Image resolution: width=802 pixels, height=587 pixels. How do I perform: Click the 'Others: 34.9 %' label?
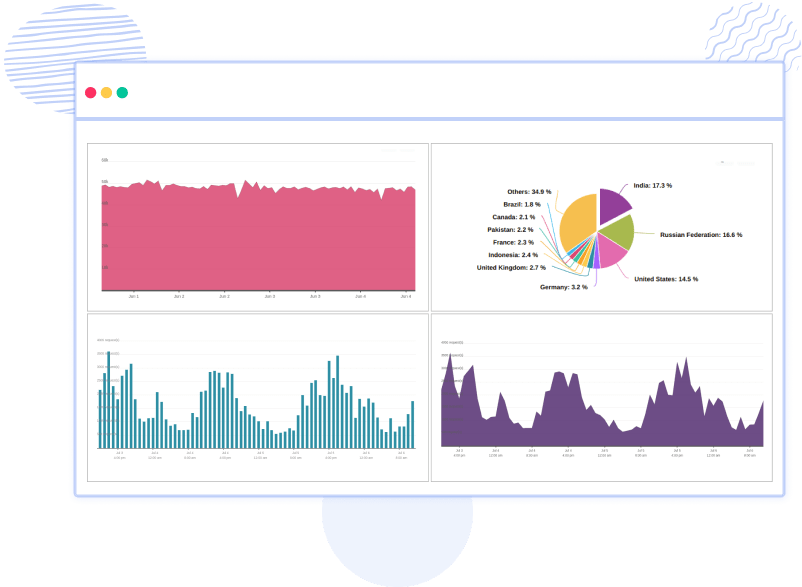click(529, 192)
